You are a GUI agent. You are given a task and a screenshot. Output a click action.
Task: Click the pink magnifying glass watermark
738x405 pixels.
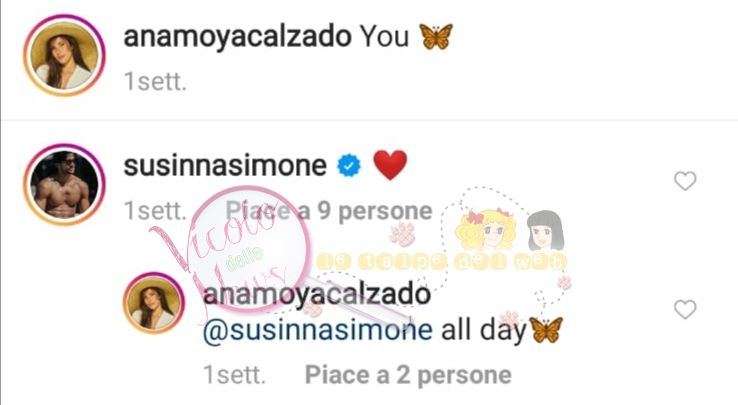tap(252, 250)
